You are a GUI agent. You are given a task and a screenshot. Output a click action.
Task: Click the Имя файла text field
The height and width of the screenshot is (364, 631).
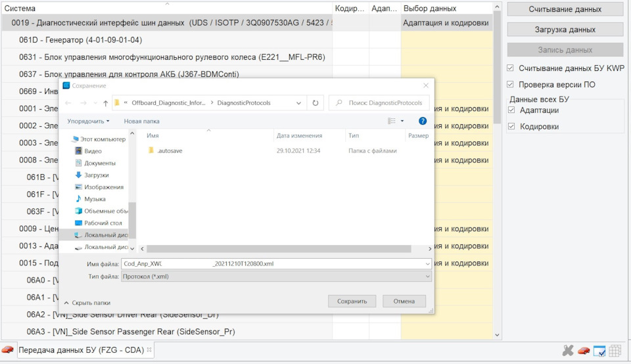[x=273, y=264]
